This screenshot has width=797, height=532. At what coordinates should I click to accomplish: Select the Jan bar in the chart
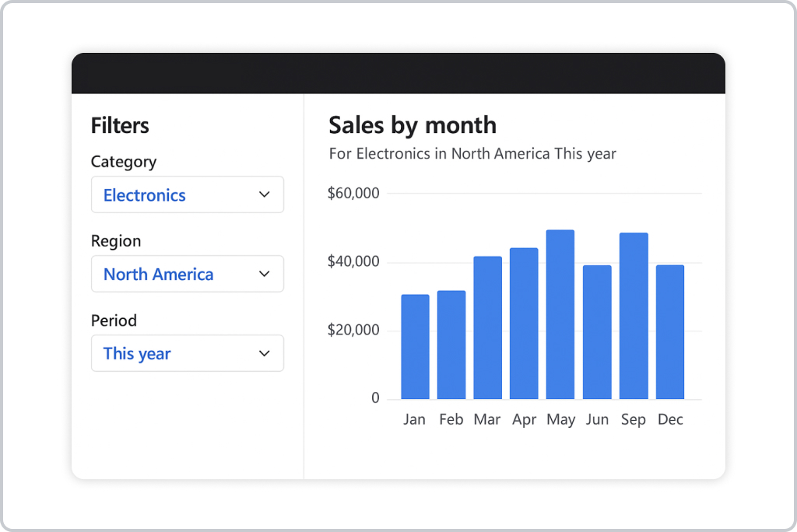(415, 347)
